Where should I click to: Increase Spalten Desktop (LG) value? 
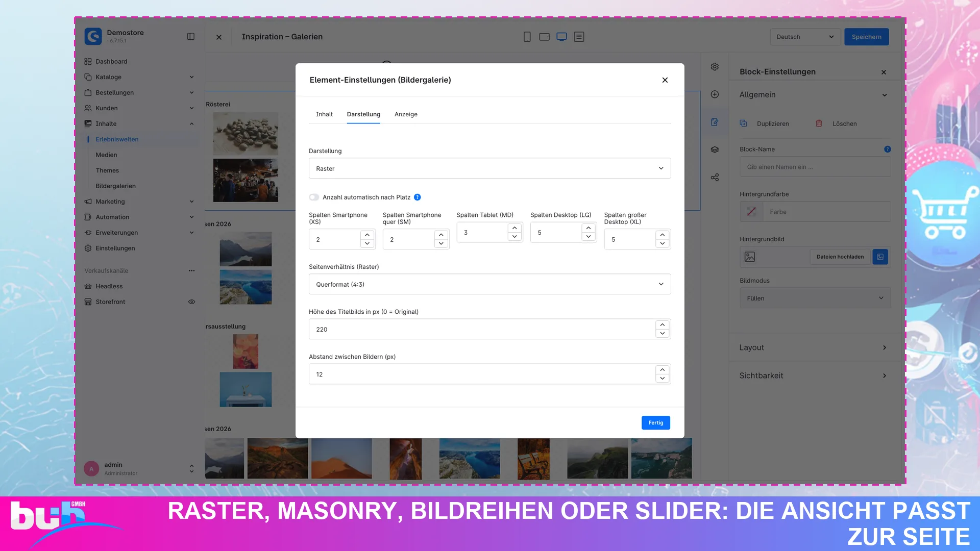pos(589,228)
